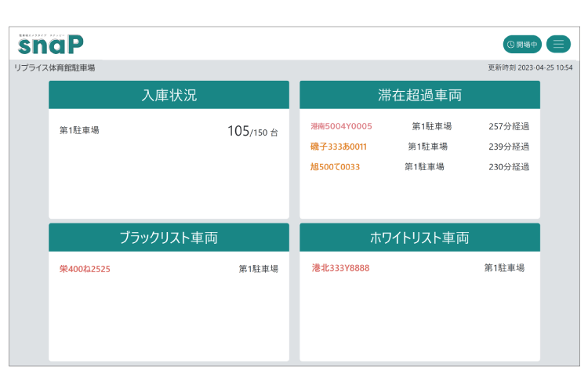The width and height of the screenshot is (588, 392).
Task: Open the ブラックリスト車両 panel header
Action: pos(169,238)
